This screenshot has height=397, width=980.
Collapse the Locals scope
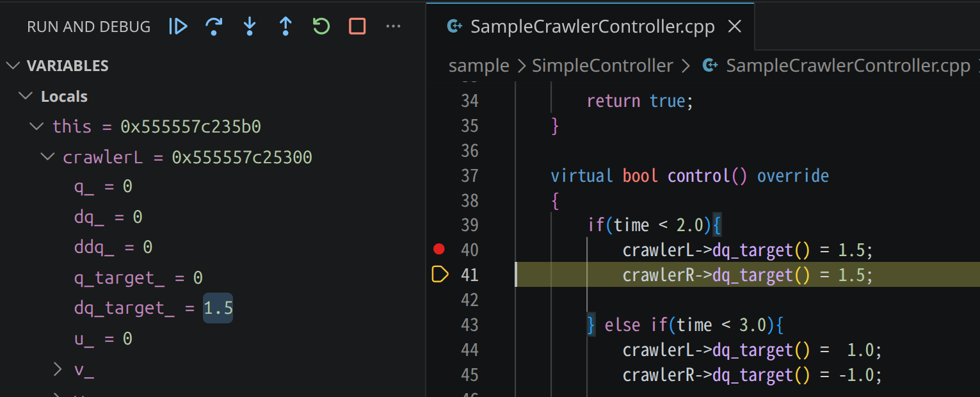click(26, 97)
